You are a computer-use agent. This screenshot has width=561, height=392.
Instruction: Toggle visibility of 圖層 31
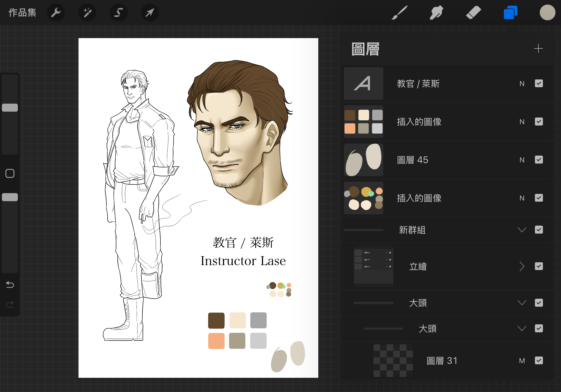coord(538,361)
